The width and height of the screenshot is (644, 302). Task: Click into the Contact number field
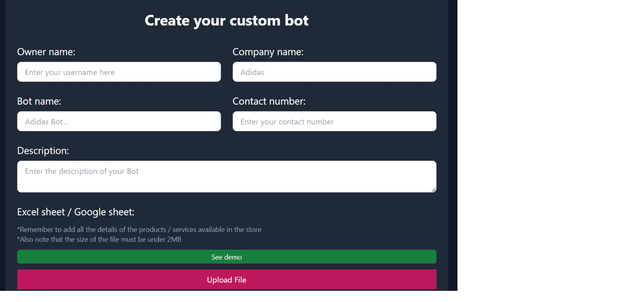click(334, 121)
